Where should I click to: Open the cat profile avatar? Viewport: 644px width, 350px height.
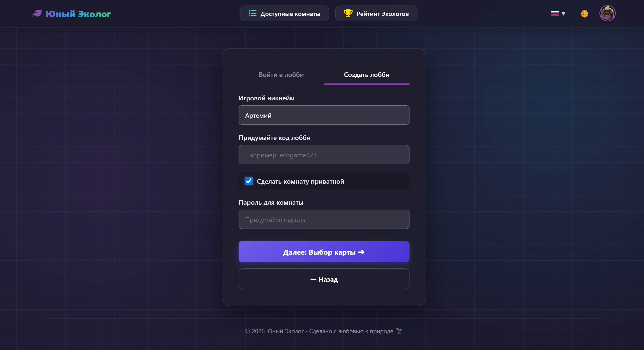click(607, 13)
